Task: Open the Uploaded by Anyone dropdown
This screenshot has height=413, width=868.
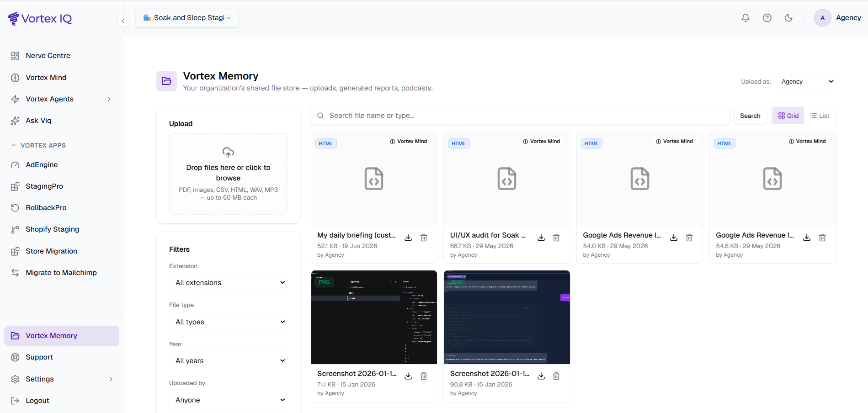Action: click(229, 400)
